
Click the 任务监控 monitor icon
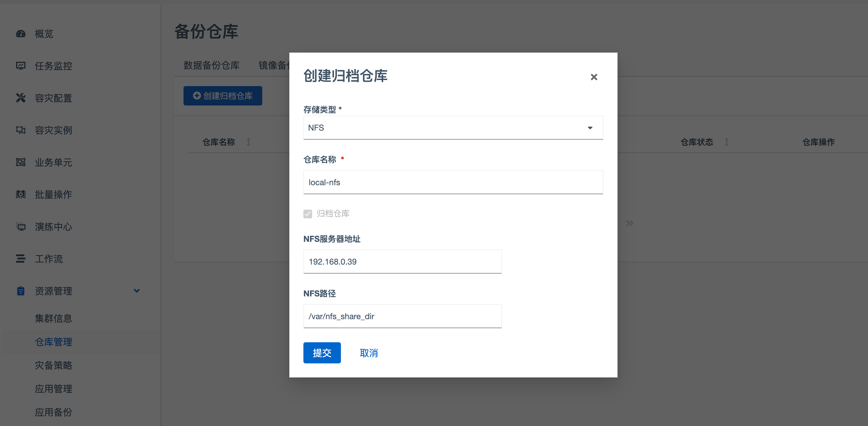[20, 66]
